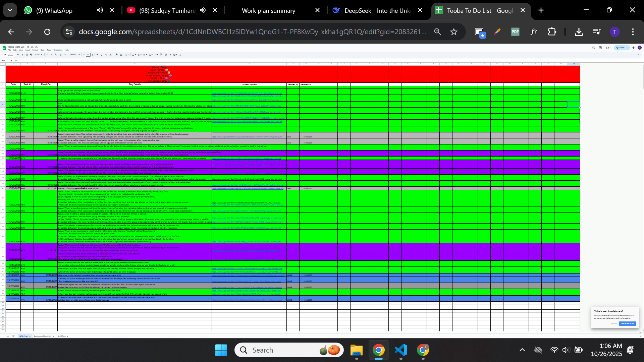Open the Default font family dropdown
The height and width of the screenshot is (362, 644).
(75, 54)
